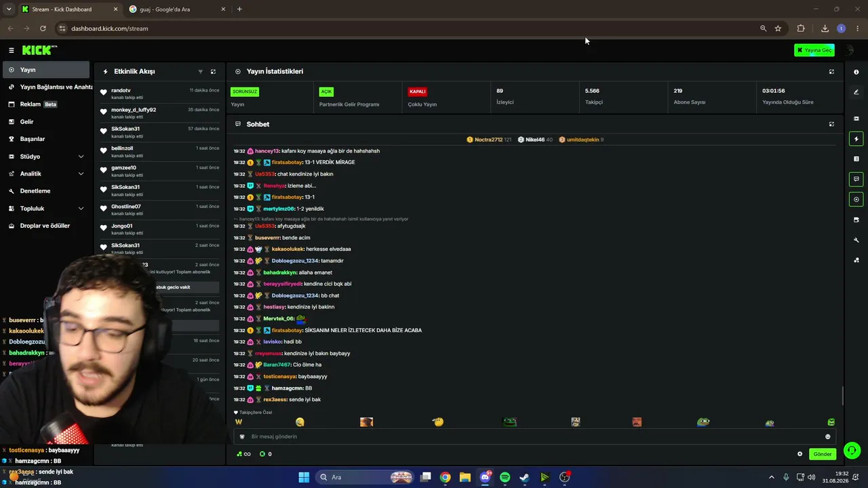Click the chat scrollbar thumb
This screenshot has width=868, height=488.
point(843,395)
